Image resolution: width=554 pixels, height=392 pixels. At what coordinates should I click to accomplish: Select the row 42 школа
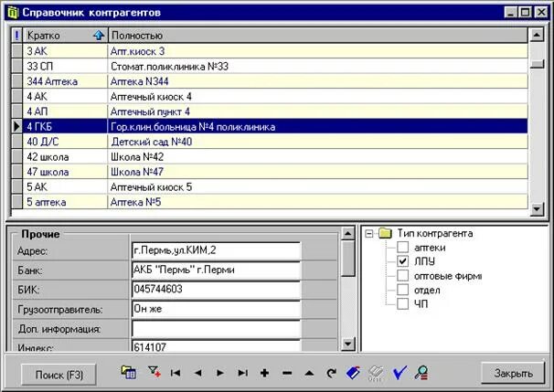pyautogui.click(x=275, y=157)
